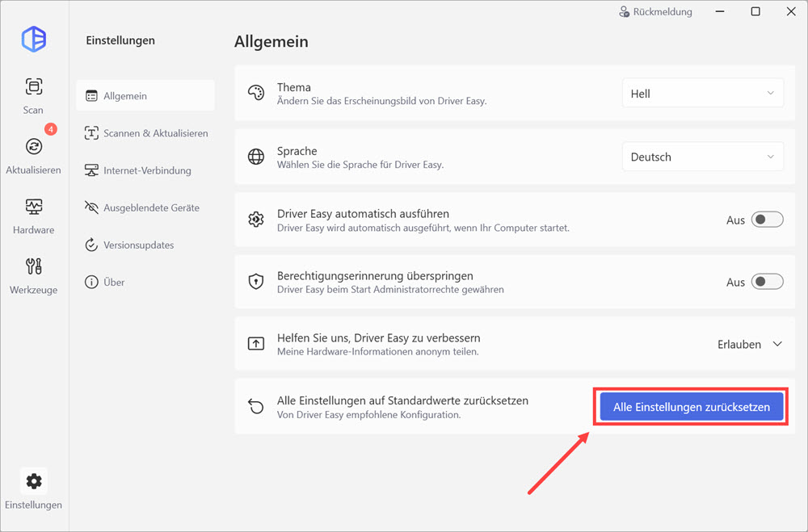Click 'Ändern Sie das Erscheinungsbild von Driver Easy.' text
808x532 pixels.
point(382,101)
